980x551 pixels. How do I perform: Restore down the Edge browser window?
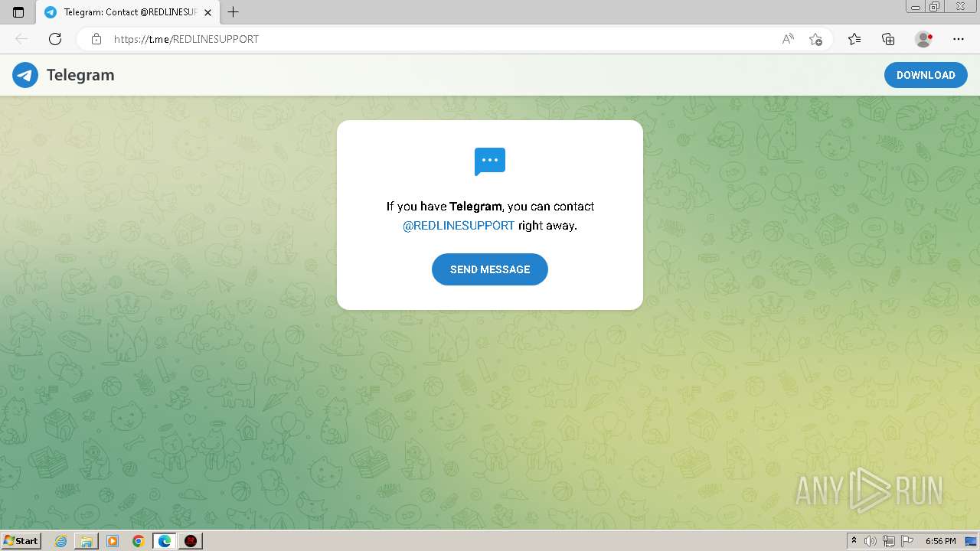coord(935,7)
